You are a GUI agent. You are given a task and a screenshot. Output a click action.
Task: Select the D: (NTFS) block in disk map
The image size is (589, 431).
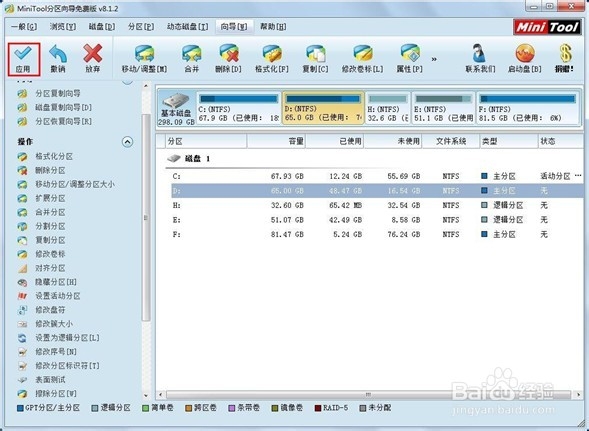323,108
